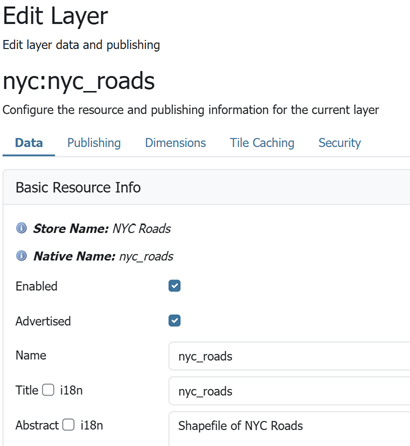Uncheck the Advertised checkbox

click(x=175, y=321)
